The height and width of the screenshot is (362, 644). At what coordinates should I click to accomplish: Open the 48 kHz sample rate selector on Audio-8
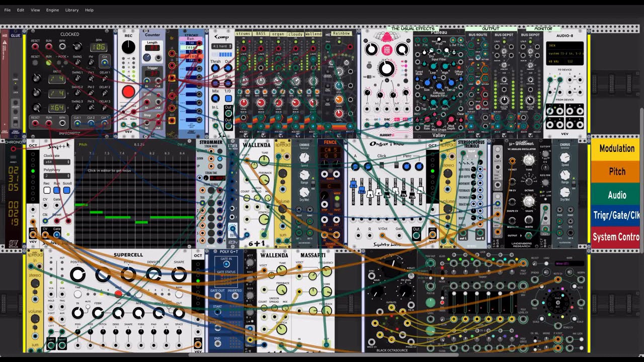pos(555,61)
